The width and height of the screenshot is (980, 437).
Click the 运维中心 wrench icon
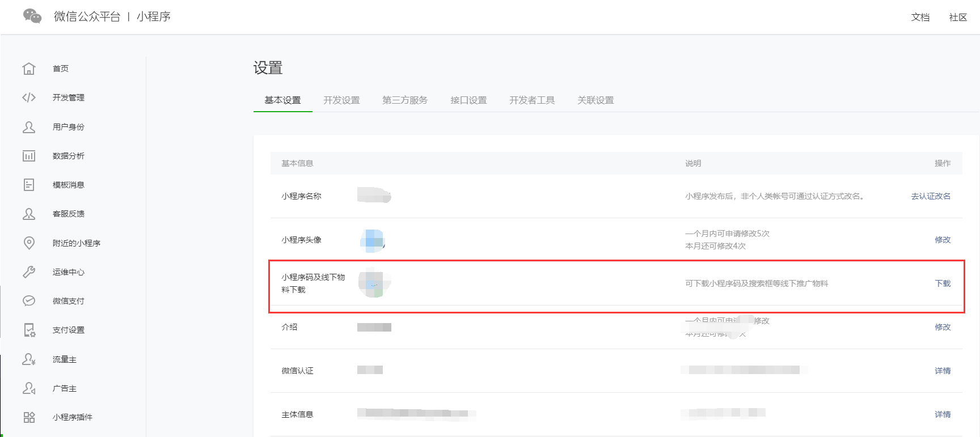(29, 272)
